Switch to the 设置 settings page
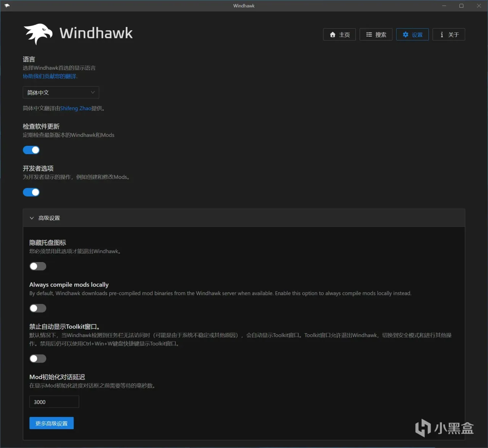The image size is (488, 448). pos(412,34)
